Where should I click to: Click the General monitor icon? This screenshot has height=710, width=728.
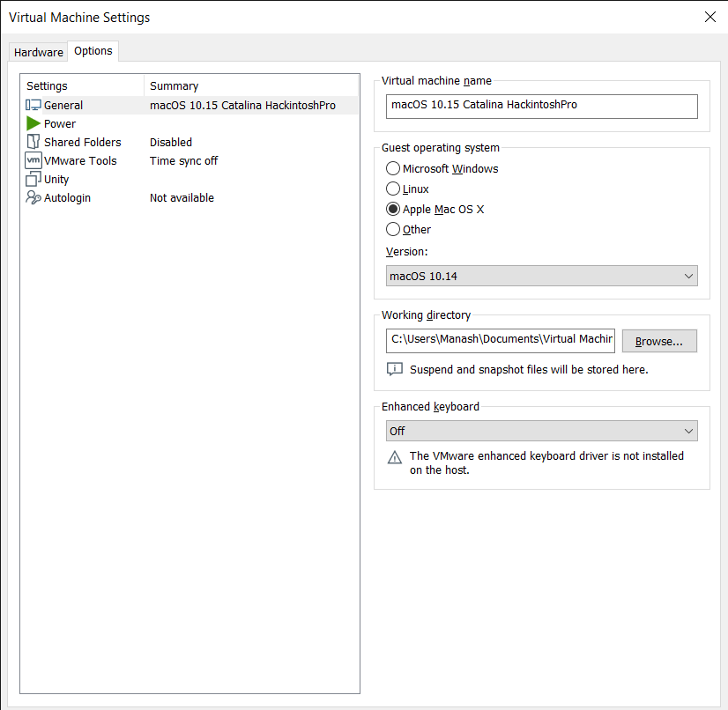tap(33, 106)
